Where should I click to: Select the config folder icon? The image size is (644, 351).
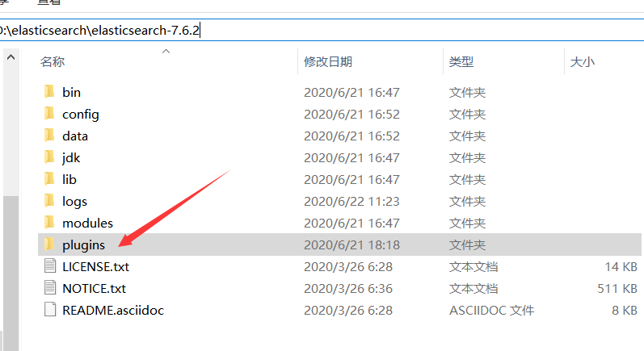pos(49,114)
